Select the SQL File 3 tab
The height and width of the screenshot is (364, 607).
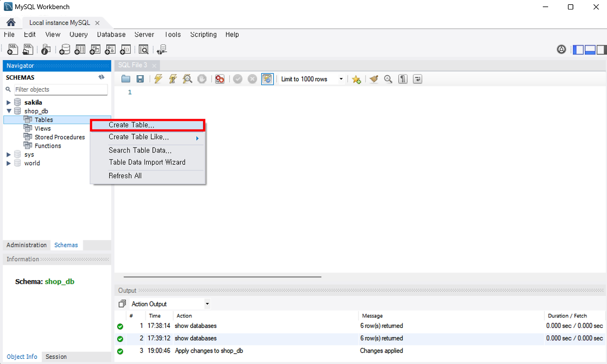[133, 65]
